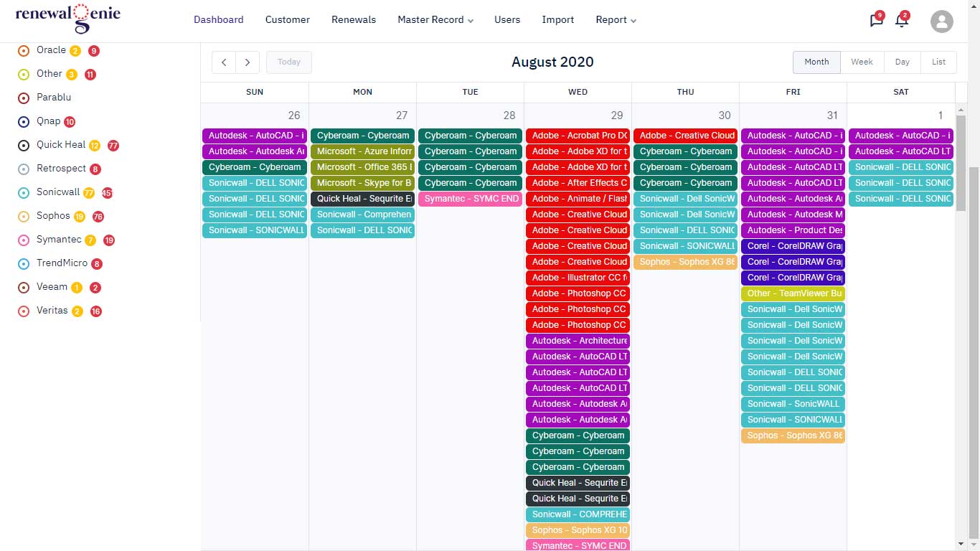Toggle the Quick Heal vendor radio circle
The height and width of the screenshot is (551, 980).
coord(23,146)
